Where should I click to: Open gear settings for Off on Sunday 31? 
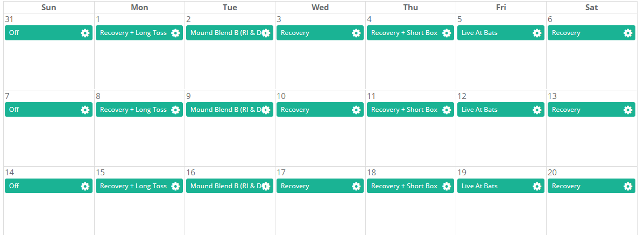tap(85, 33)
